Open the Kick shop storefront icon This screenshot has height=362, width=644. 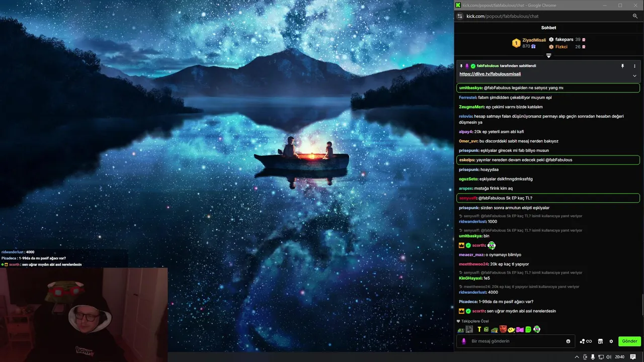point(600,341)
